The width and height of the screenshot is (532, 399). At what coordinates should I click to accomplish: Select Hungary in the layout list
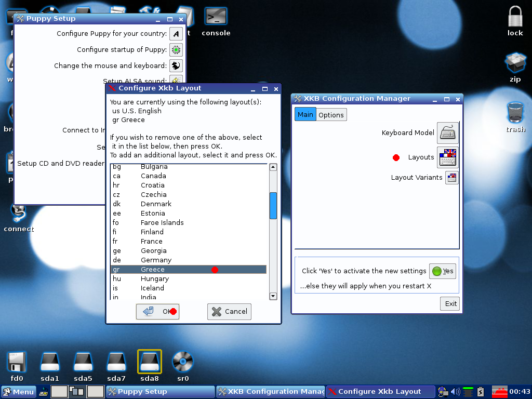pos(189,279)
